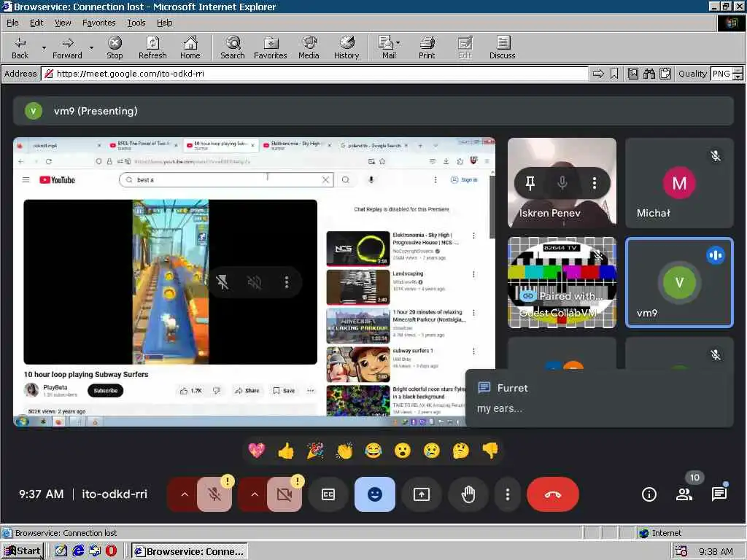Open presentation tile three-dot options

click(286, 282)
